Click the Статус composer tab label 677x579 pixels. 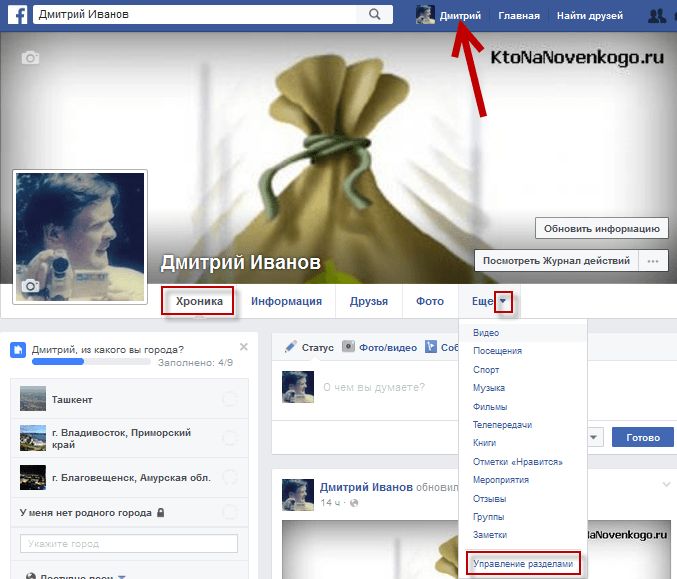317,347
